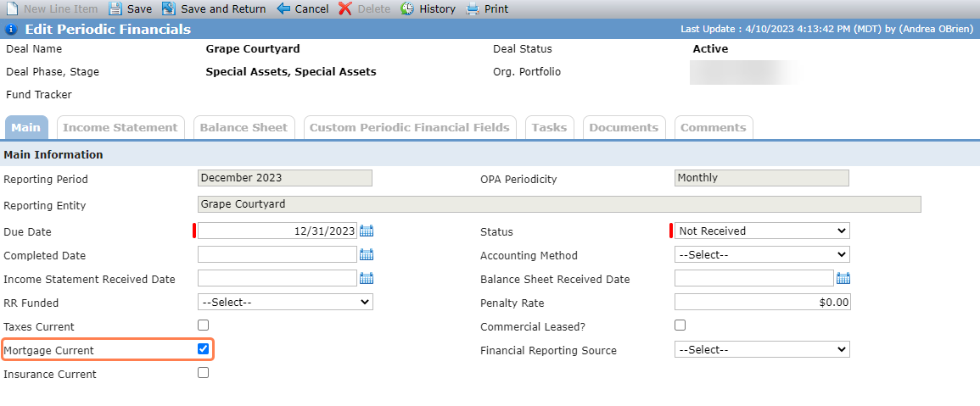Click the red Delete X icon
Screen dimensions: 980x406
coord(345,8)
